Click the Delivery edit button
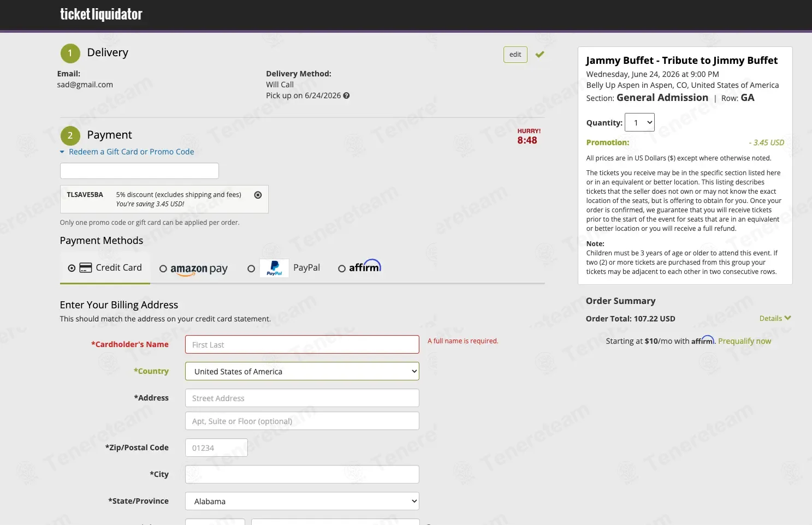The width and height of the screenshot is (812, 525). pyautogui.click(x=515, y=55)
